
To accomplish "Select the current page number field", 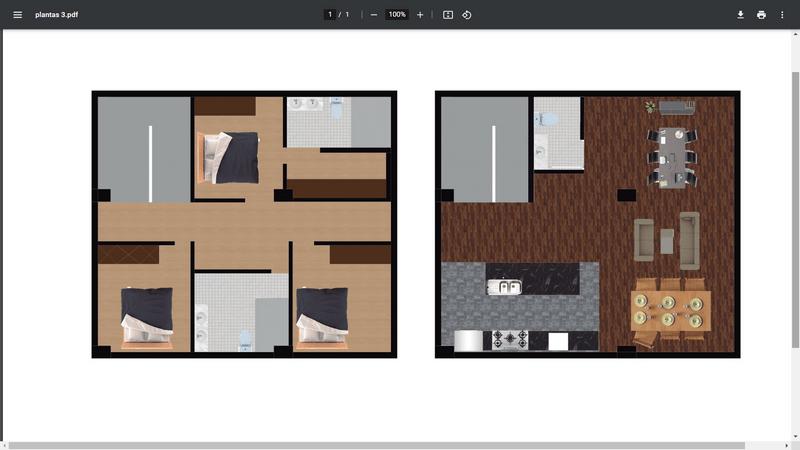I will [330, 15].
